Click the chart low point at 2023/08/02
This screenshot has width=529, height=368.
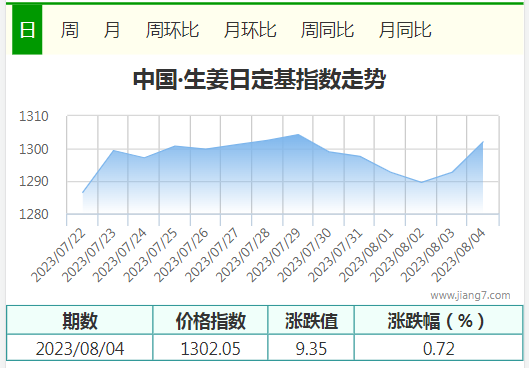pos(421,182)
